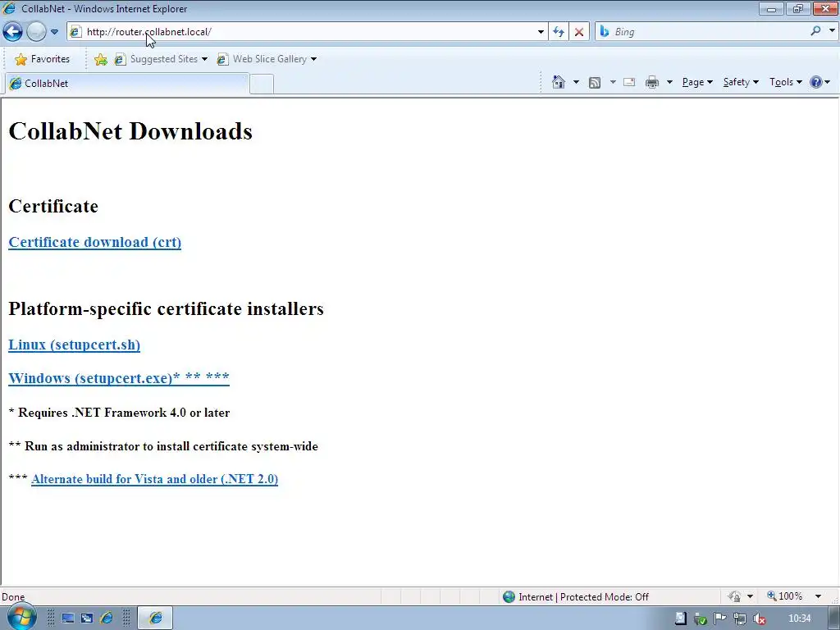Click the active Internet Explorer taskbar button
The image size is (840, 630).
pyautogui.click(x=155, y=619)
